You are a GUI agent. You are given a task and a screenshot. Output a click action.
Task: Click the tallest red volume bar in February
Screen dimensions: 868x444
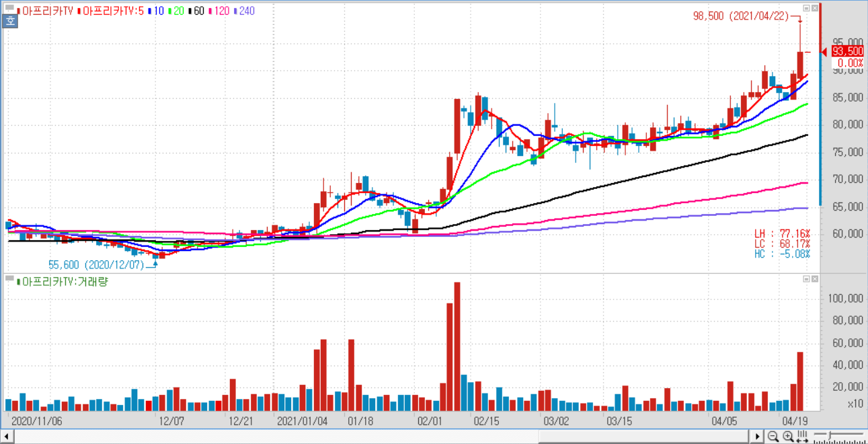pyautogui.click(x=457, y=346)
